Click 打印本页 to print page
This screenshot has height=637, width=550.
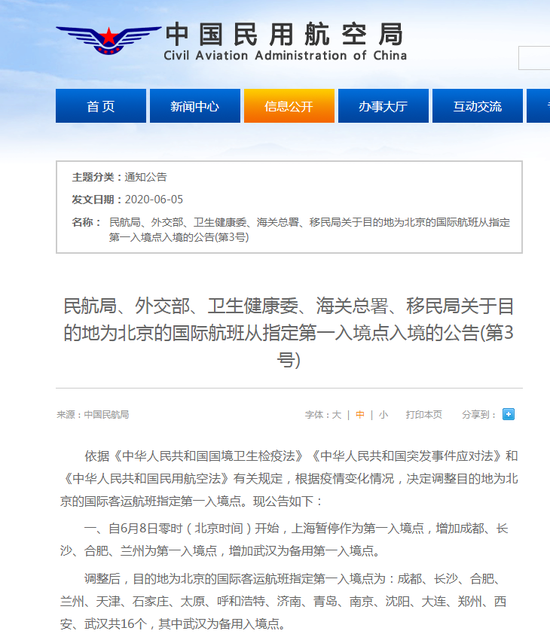pyautogui.click(x=424, y=414)
